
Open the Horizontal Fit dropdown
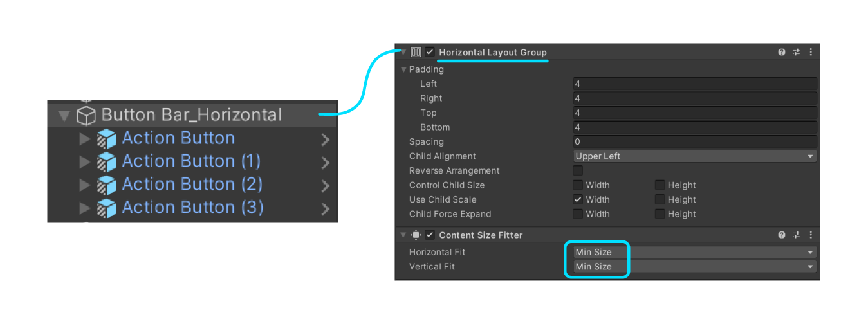(695, 252)
